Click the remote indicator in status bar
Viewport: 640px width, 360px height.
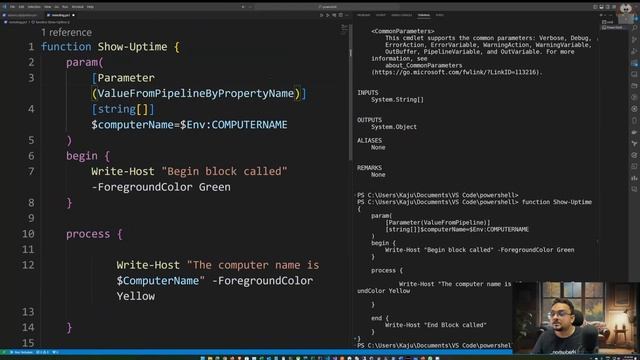click(4, 352)
